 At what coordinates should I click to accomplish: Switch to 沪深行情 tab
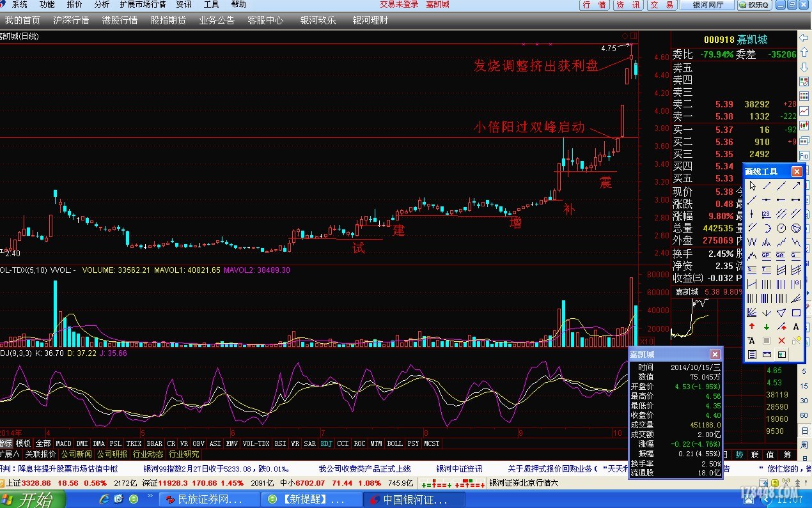tap(71, 20)
